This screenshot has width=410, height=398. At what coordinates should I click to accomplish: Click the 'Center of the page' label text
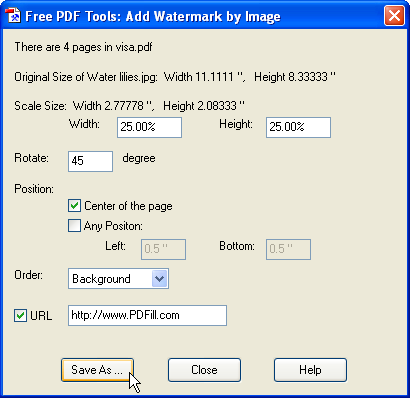pos(128,206)
